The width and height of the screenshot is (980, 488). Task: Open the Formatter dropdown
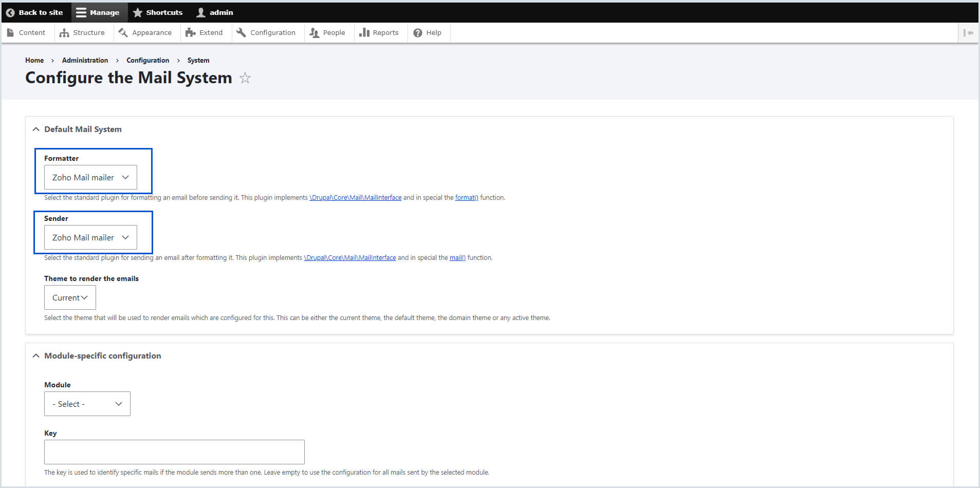click(x=90, y=177)
